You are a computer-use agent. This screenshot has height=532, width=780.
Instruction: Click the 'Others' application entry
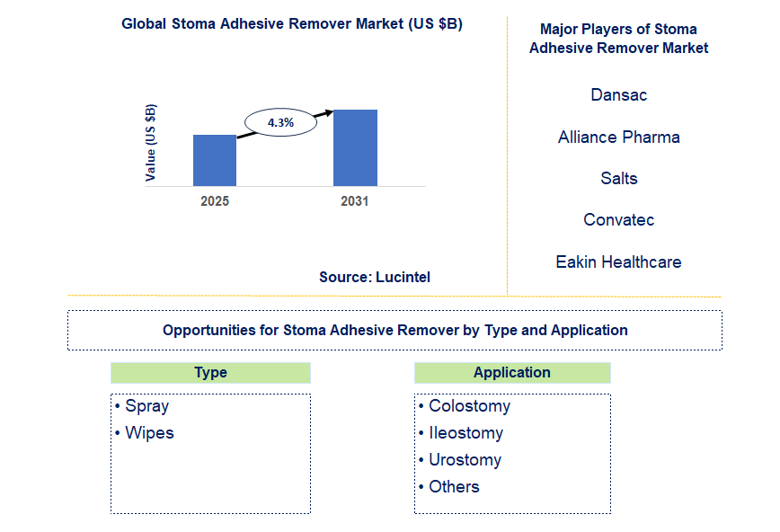454,487
